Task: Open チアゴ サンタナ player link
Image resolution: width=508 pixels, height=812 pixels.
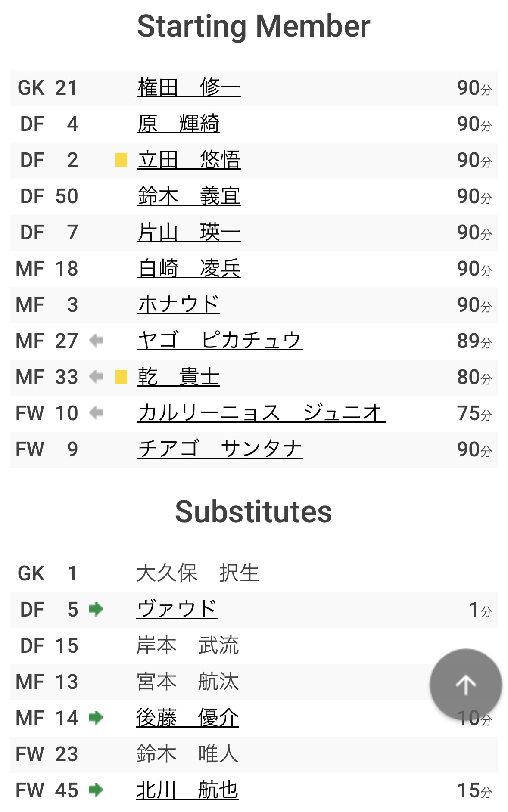Action: (220, 449)
